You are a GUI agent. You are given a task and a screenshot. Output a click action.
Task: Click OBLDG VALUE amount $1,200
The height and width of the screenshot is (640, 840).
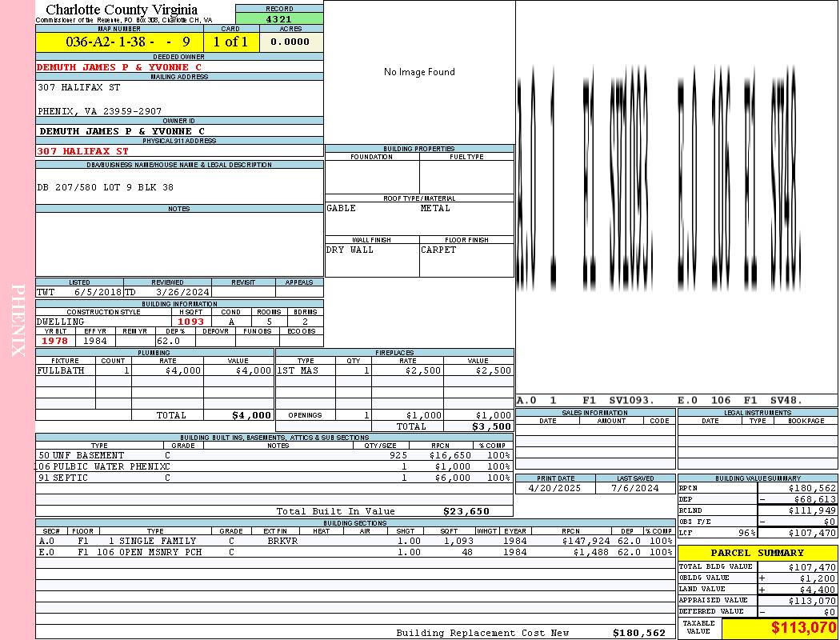pyautogui.click(x=818, y=578)
